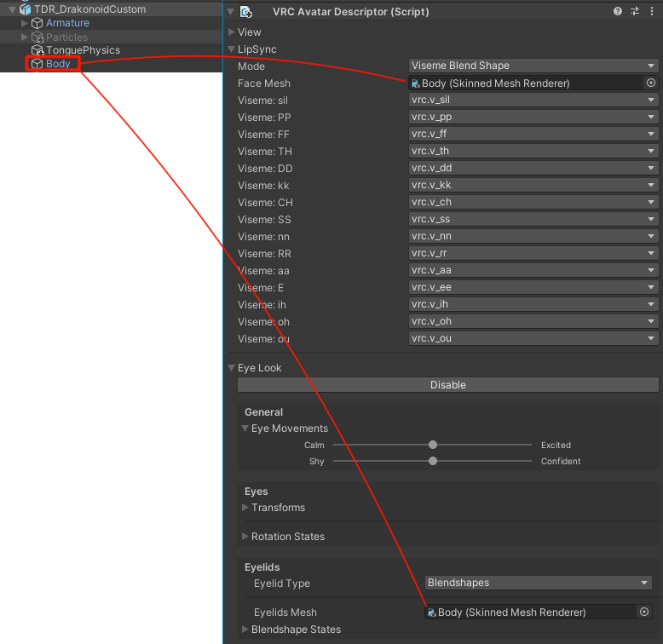Select TDR_DrakonoidCustom in the hierarchy

[x=89, y=9]
